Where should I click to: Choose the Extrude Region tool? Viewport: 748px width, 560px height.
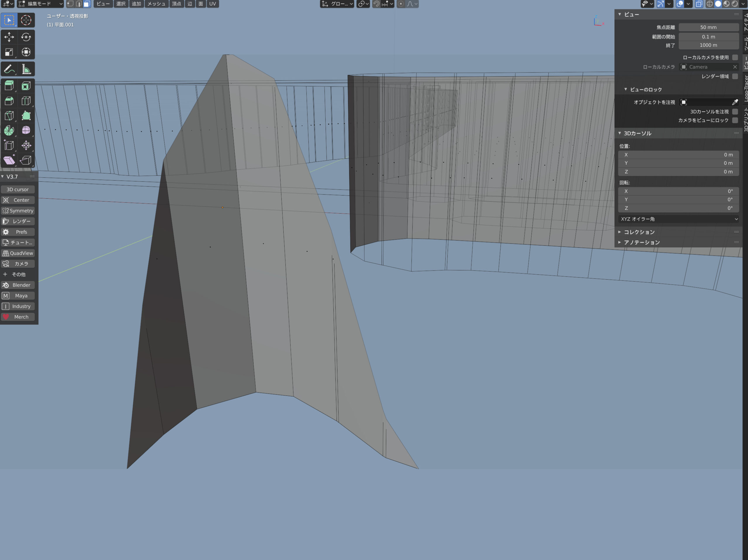click(x=9, y=86)
